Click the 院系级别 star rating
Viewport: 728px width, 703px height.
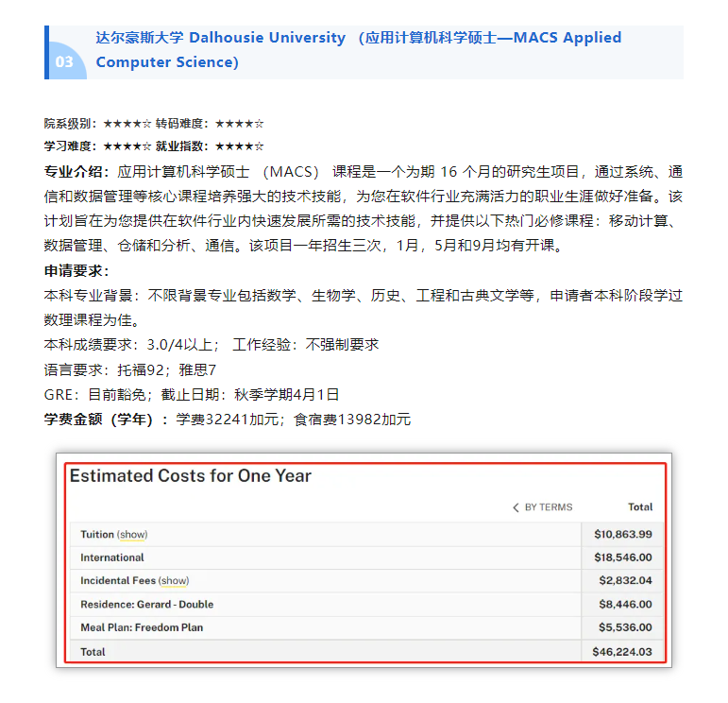[x=127, y=124]
